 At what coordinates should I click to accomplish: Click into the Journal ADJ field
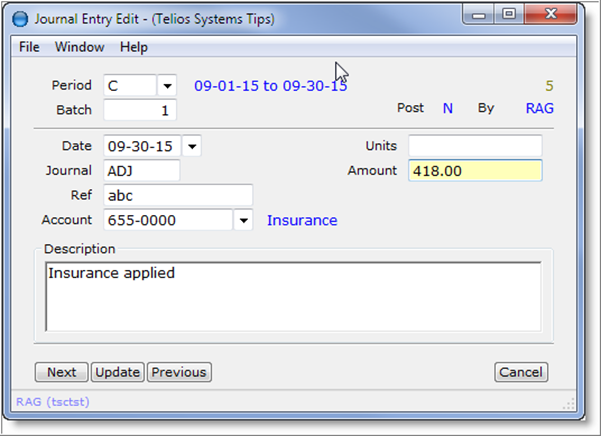click(141, 171)
